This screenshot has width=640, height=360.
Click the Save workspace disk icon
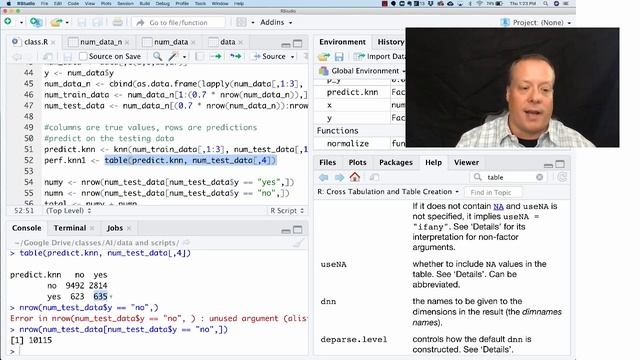(x=339, y=56)
